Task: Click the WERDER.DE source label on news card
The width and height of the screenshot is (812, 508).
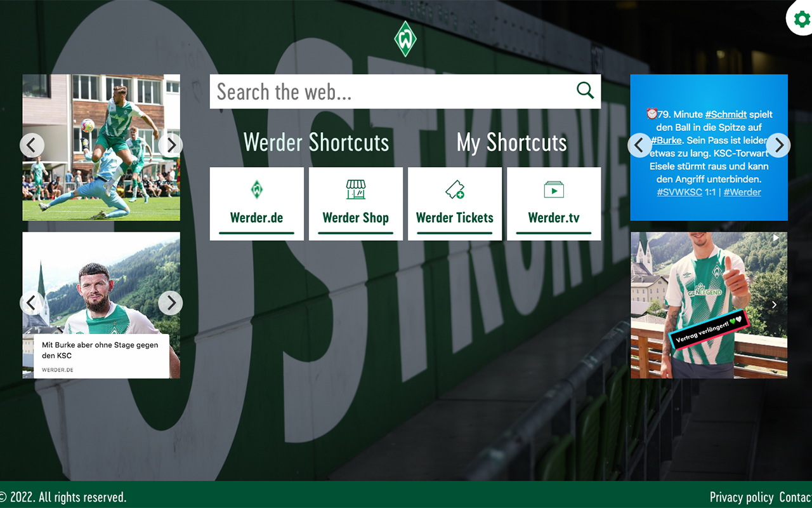Action: (58, 370)
